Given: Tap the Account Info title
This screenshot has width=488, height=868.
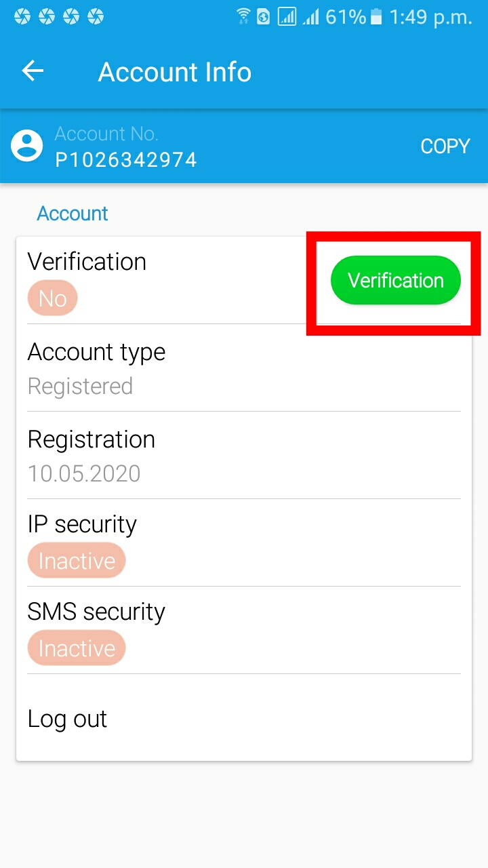Looking at the screenshot, I should point(175,72).
